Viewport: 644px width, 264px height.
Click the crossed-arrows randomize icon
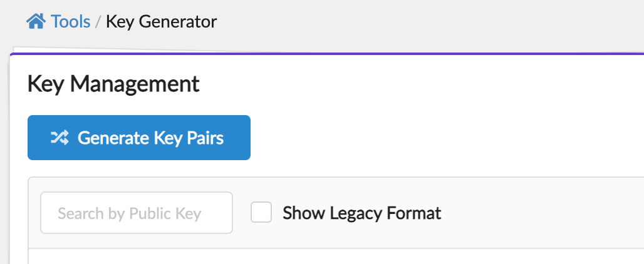pyautogui.click(x=60, y=138)
